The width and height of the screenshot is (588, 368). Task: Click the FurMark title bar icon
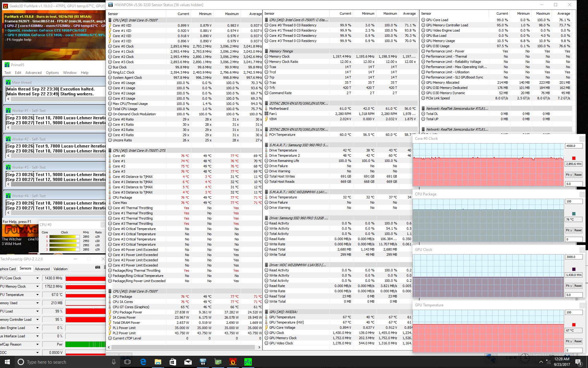5,6
